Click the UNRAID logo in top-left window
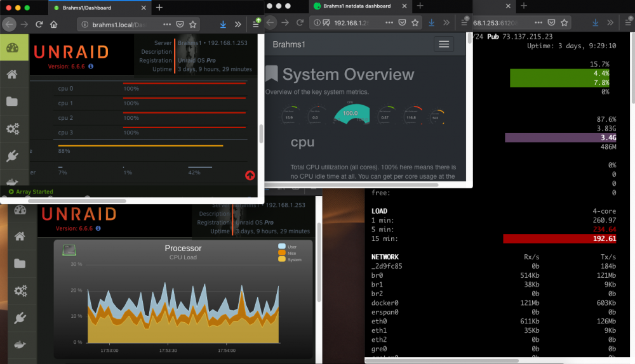 pyautogui.click(x=71, y=52)
